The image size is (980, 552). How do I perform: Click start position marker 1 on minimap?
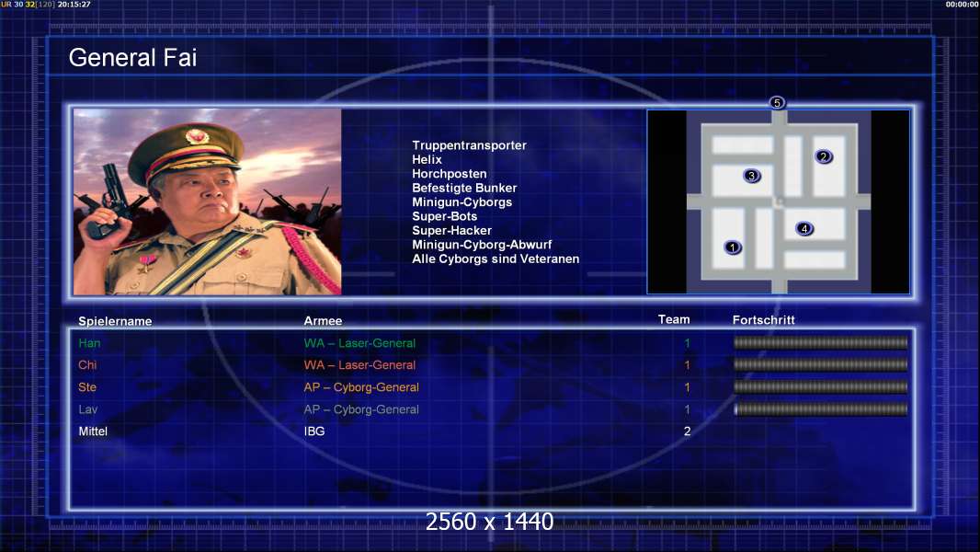733,247
